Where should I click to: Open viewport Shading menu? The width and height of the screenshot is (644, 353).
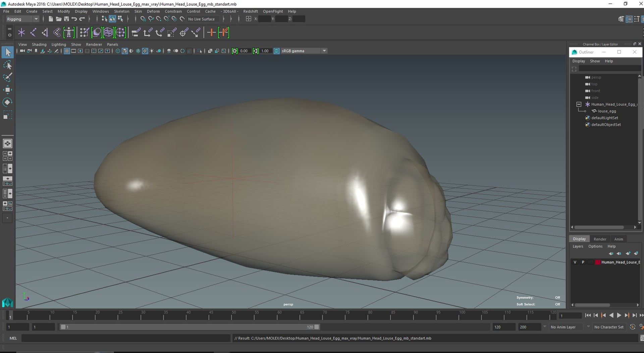[x=39, y=45]
